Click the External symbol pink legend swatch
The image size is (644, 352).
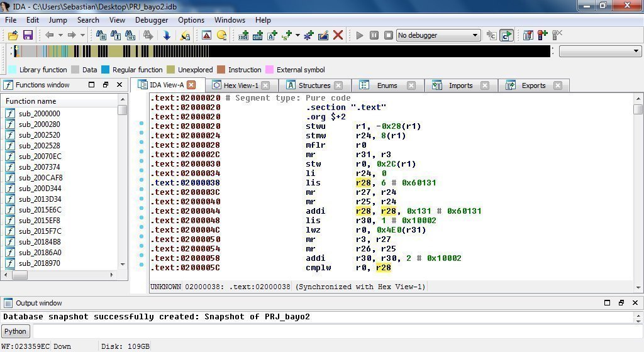click(x=269, y=70)
